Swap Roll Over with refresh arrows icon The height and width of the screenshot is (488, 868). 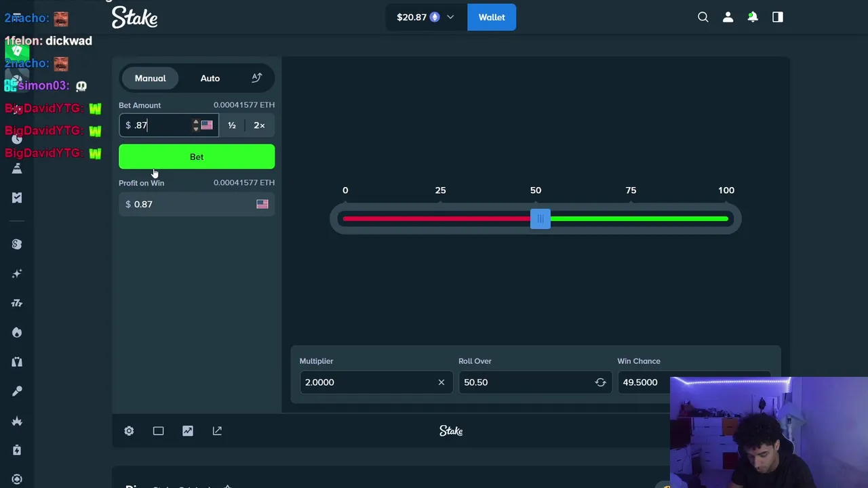[600, 382]
